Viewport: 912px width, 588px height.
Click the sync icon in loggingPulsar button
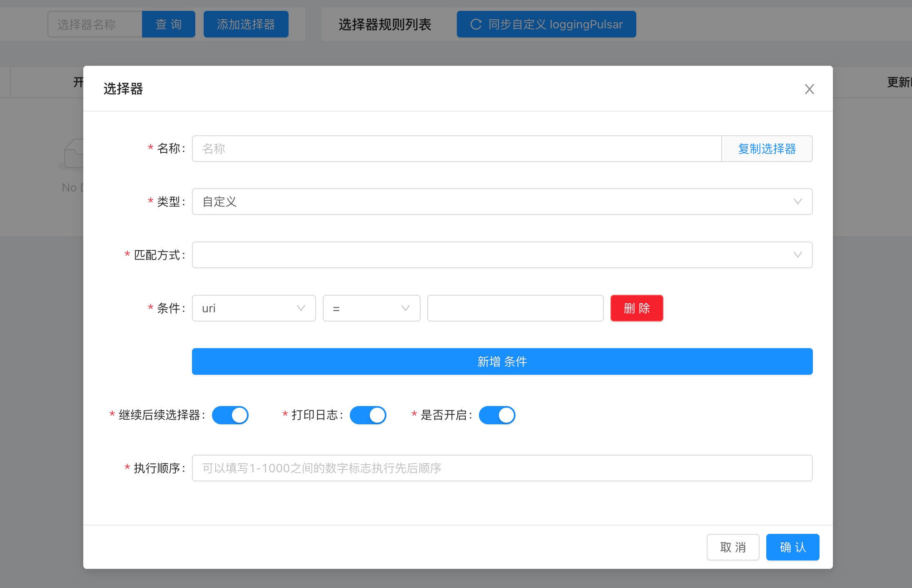(x=476, y=24)
